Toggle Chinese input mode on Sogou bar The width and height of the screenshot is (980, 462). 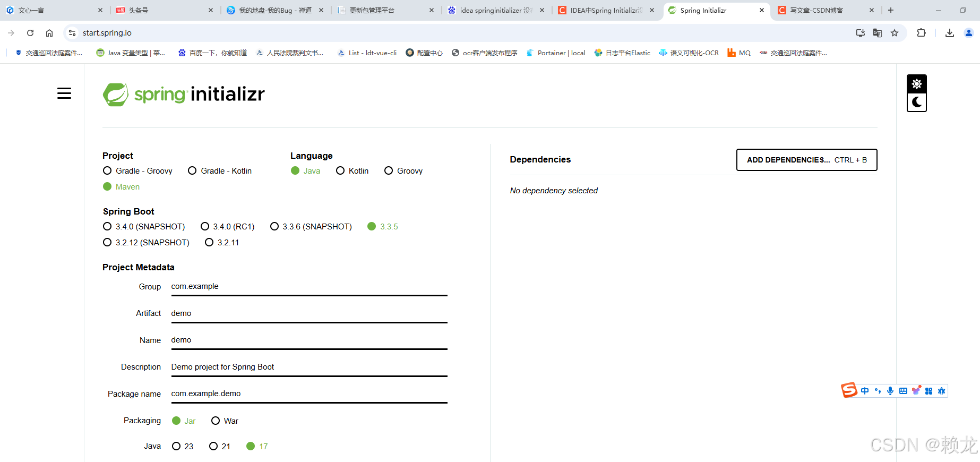(865, 391)
